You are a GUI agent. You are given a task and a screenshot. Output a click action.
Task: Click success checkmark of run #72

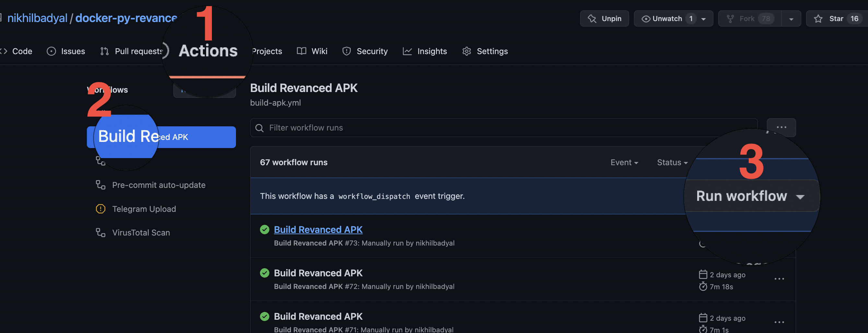[264, 273]
